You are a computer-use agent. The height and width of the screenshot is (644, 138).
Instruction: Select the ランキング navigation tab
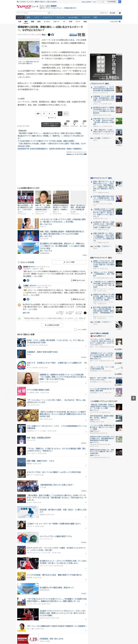tap(86, 17)
